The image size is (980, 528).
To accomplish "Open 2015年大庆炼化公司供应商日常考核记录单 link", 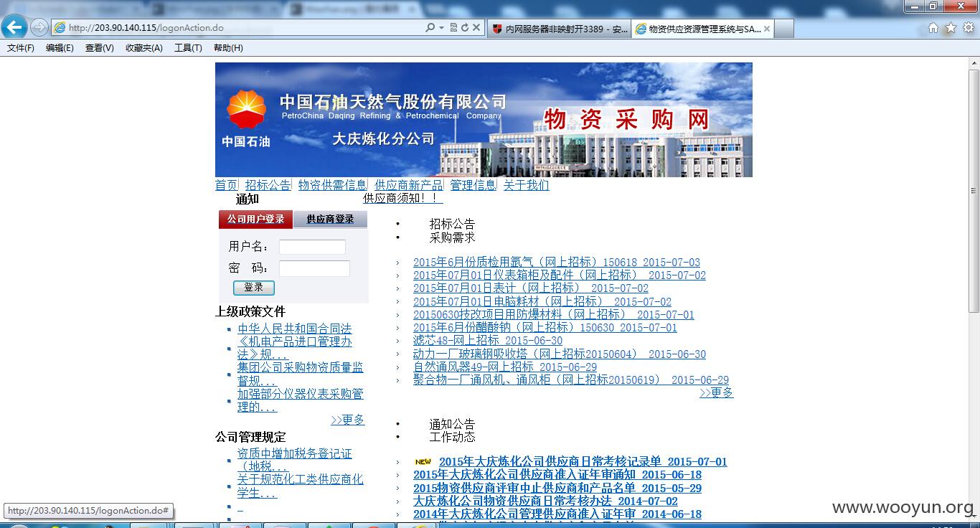I will [x=583, y=462].
